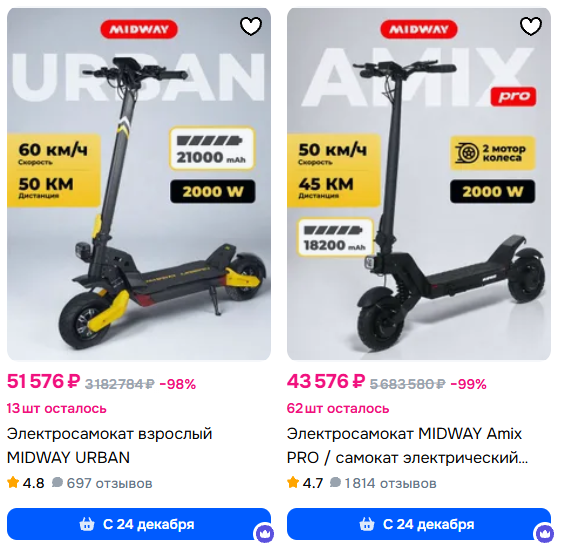
Task: Open title Электросамокат MIDWAY Amix PRO
Action: (408, 446)
